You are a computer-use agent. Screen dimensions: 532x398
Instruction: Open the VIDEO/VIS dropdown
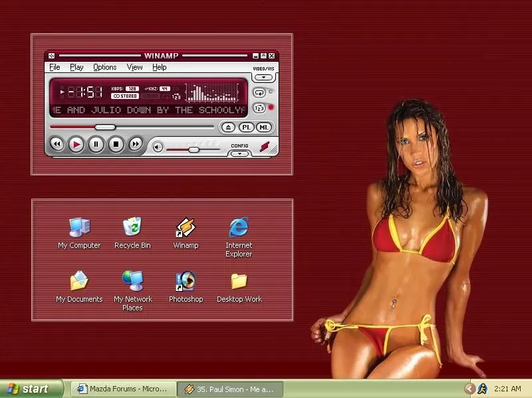click(x=263, y=76)
